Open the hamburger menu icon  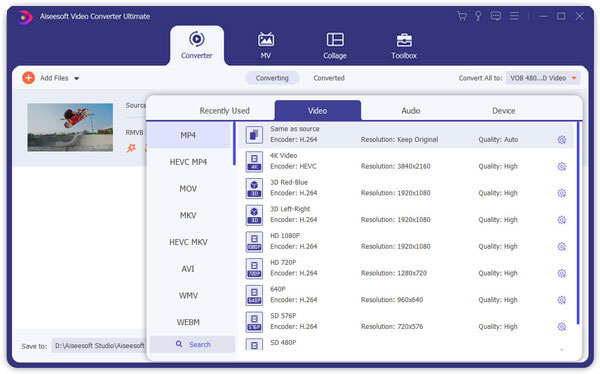click(x=514, y=16)
